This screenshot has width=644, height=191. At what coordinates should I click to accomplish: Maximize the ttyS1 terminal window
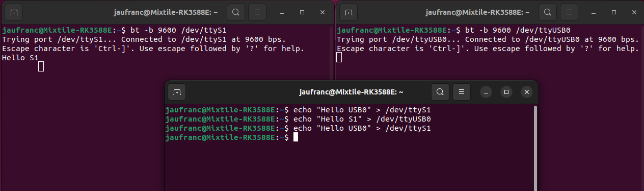point(302,12)
